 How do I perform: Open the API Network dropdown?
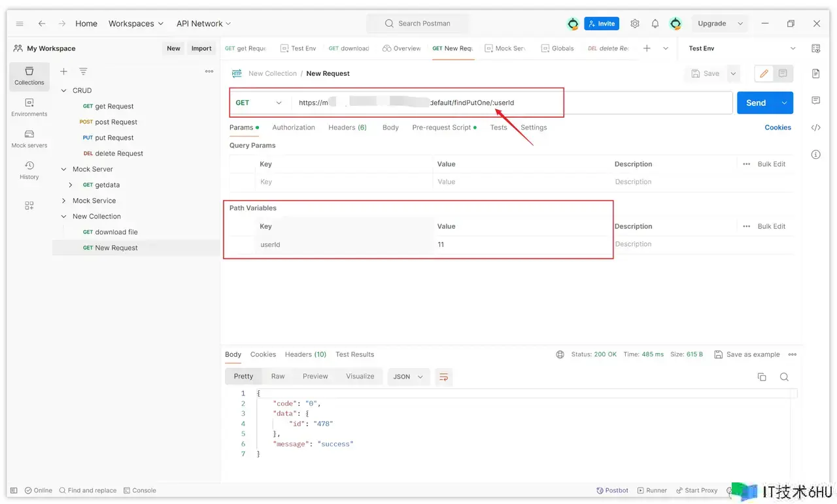203,24
